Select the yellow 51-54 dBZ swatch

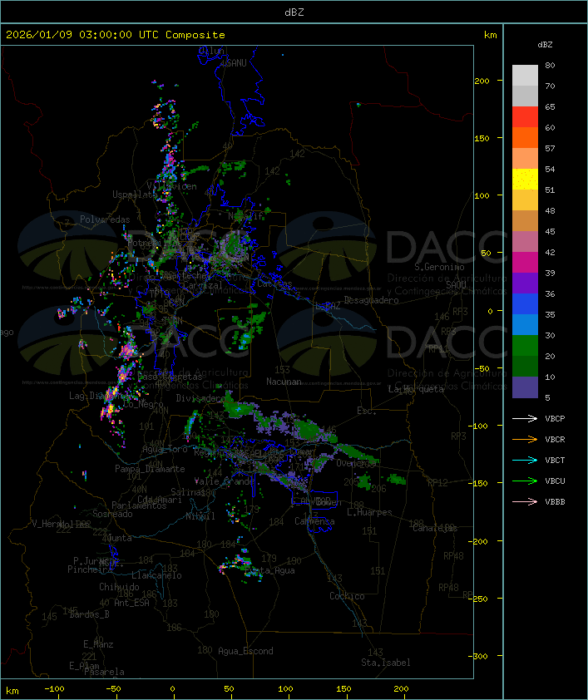coord(525,180)
